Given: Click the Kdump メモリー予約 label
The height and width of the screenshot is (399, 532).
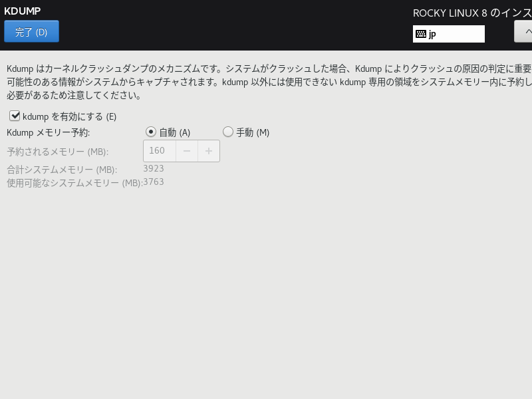Looking at the screenshot, I should pos(48,132).
